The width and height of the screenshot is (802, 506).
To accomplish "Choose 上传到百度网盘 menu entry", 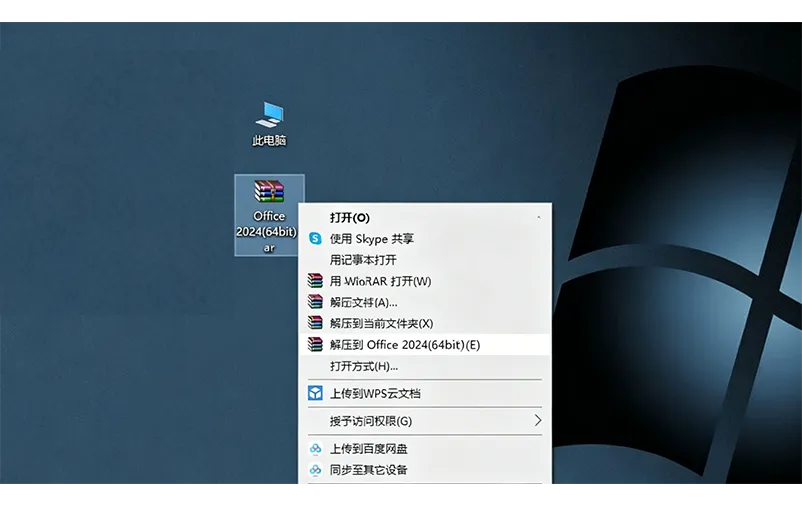I will point(425,449).
